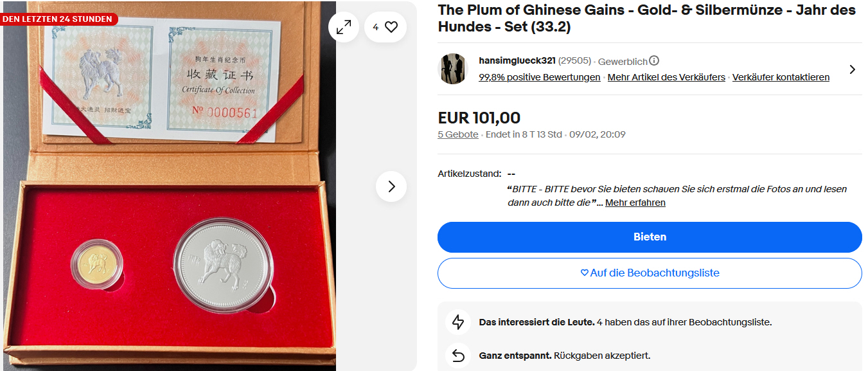This screenshot has width=868, height=371.
Task: Click the lightning bolt interest icon
Action: pyautogui.click(x=458, y=322)
